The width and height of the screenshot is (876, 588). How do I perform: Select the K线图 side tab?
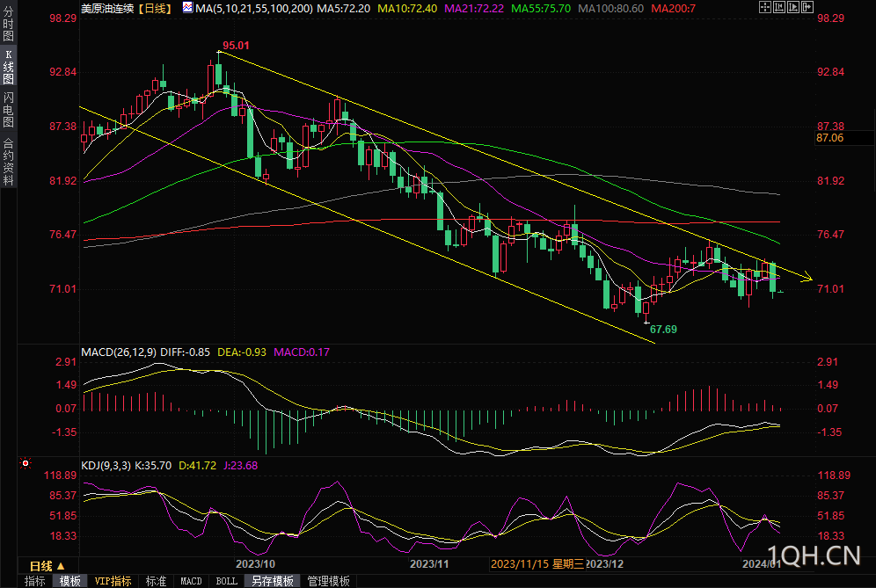click(8, 66)
